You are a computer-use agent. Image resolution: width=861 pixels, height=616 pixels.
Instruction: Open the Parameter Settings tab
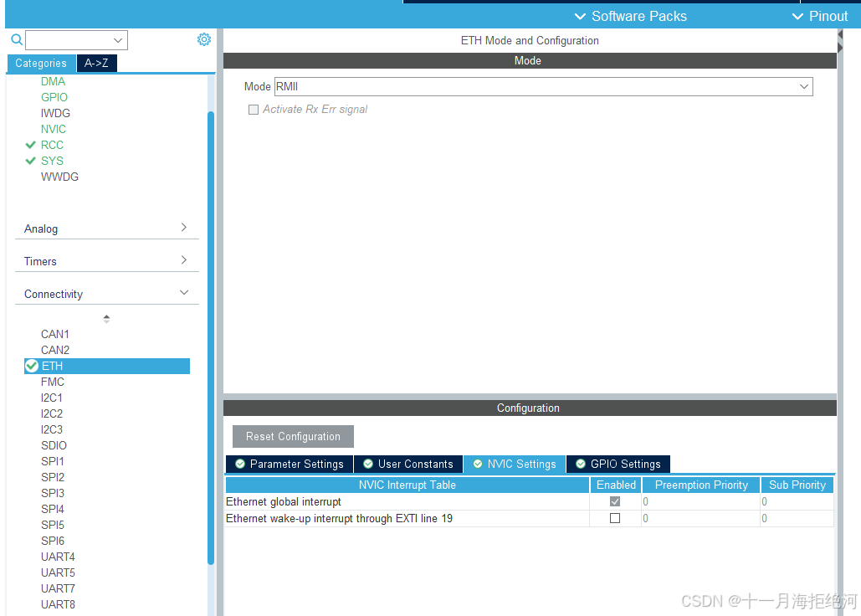[x=290, y=464]
